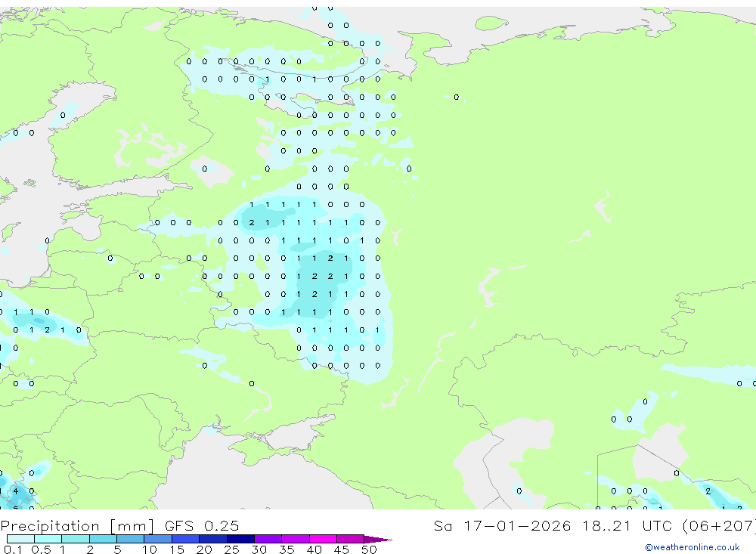This screenshot has width=756, height=554.
Task: Choose the 10–15 mm legend swatch
Action: 158,540
